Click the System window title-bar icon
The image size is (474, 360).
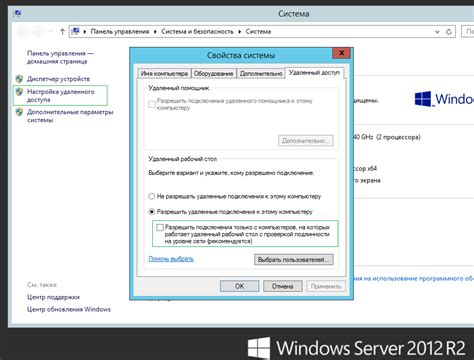coord(17,14)
